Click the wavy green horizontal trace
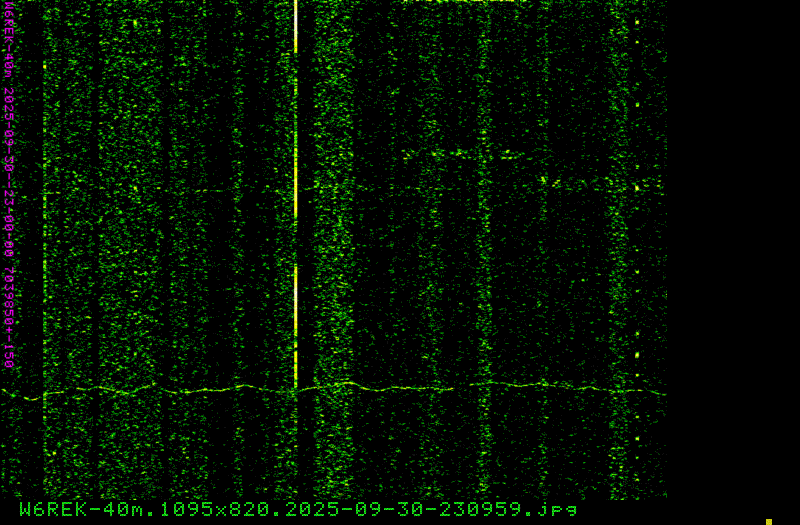The image size is (800, 525). click(200, 390)
